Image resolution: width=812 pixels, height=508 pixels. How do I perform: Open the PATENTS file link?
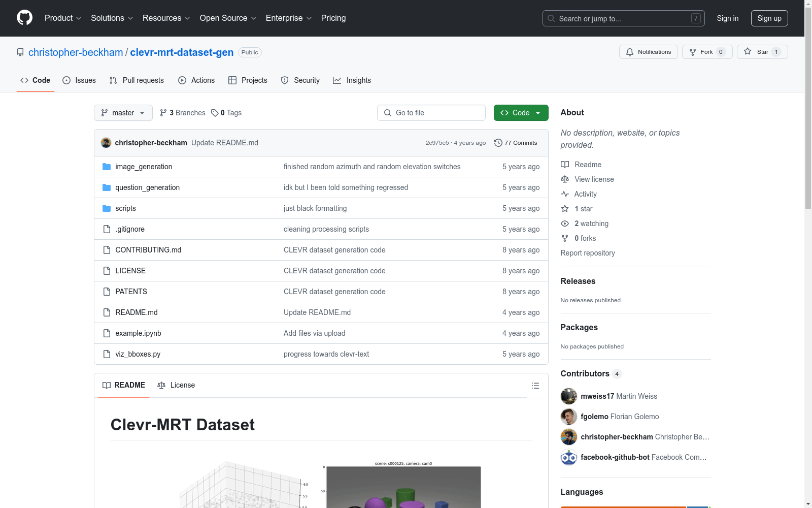131,292
